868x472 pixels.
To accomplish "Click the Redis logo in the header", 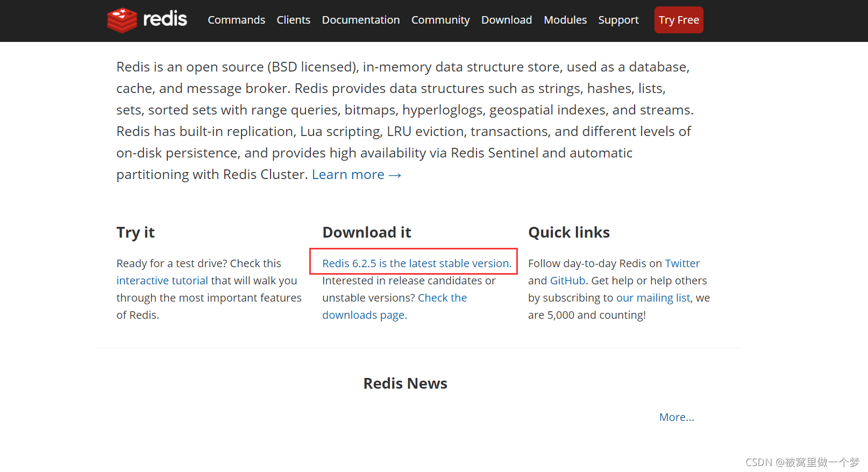I will tap(147, 20).
